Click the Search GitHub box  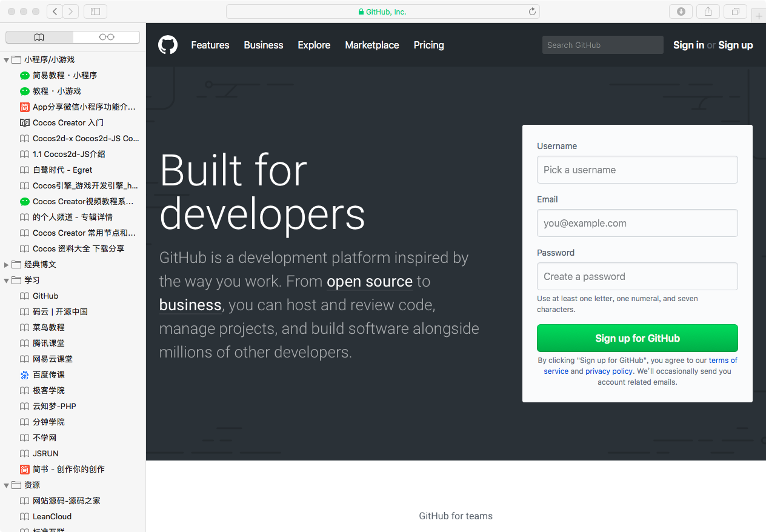coord(602,45)
